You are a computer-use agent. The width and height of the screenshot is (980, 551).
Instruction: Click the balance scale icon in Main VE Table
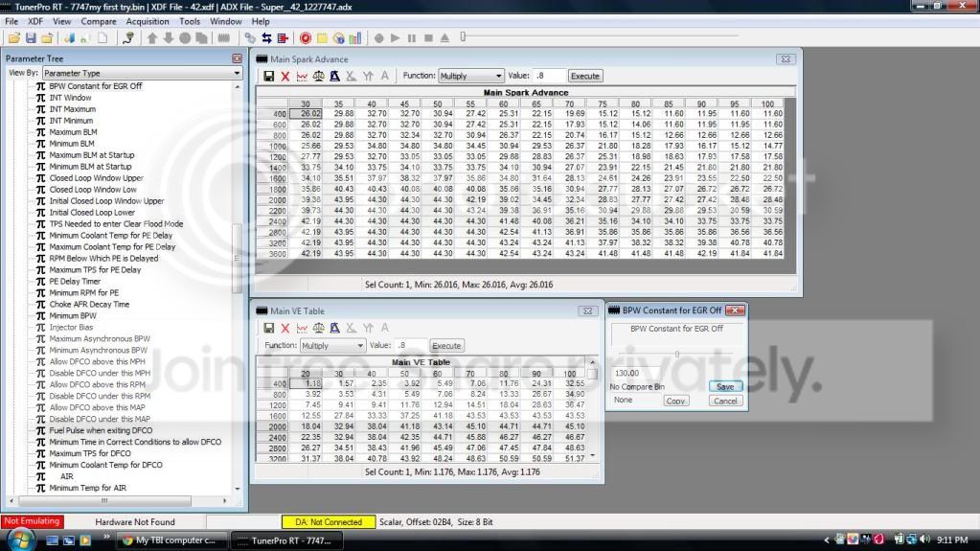(x=319, y=328)
